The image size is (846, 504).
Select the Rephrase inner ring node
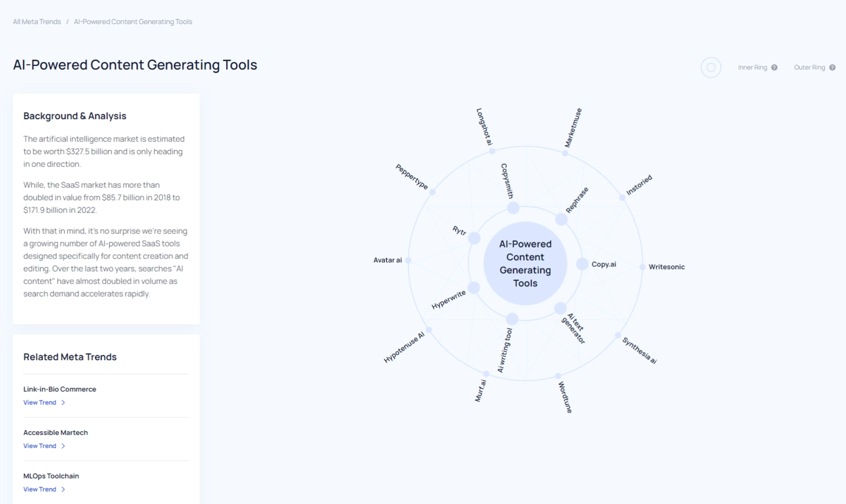click(x=561, y=219)
